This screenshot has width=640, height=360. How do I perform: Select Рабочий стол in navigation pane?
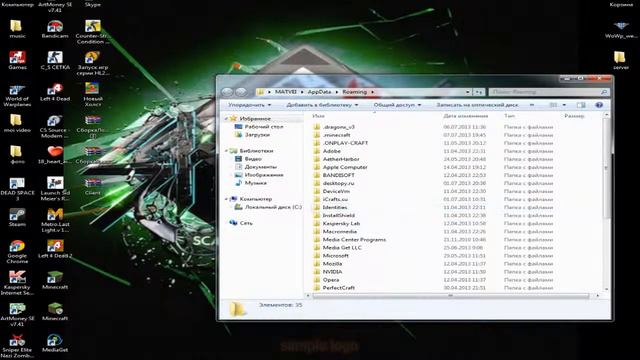pyautogui.click(x=259, y=127)
